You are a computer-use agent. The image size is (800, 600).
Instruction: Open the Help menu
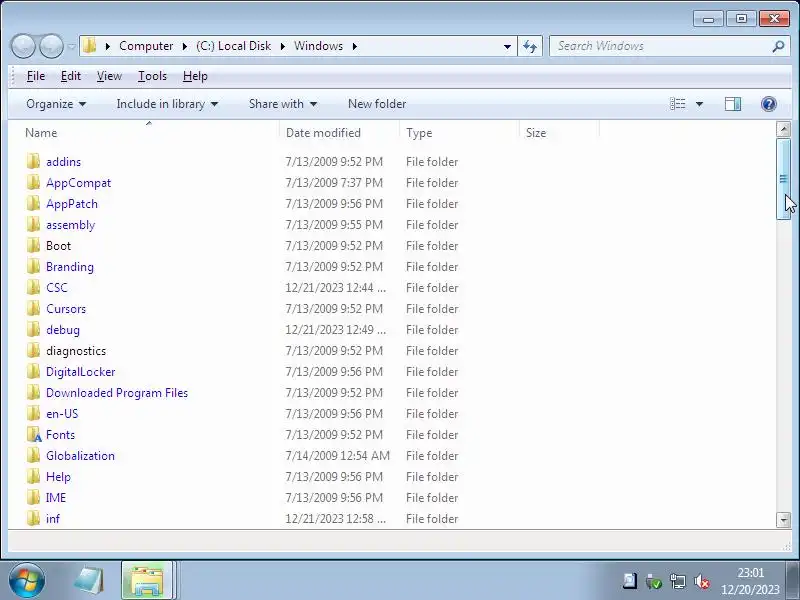pyautogui.click(x=195, y=76)
